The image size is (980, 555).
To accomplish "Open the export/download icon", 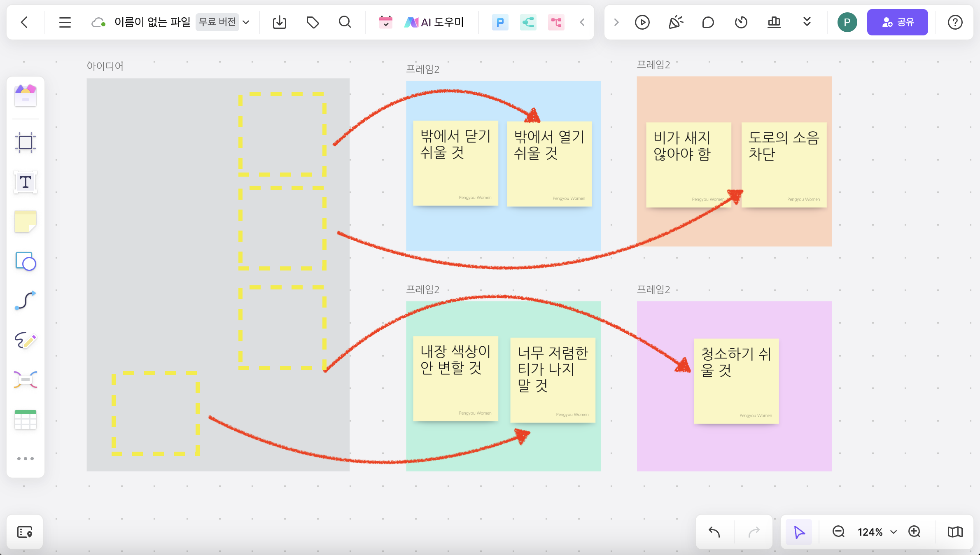I will pos(280,22).
